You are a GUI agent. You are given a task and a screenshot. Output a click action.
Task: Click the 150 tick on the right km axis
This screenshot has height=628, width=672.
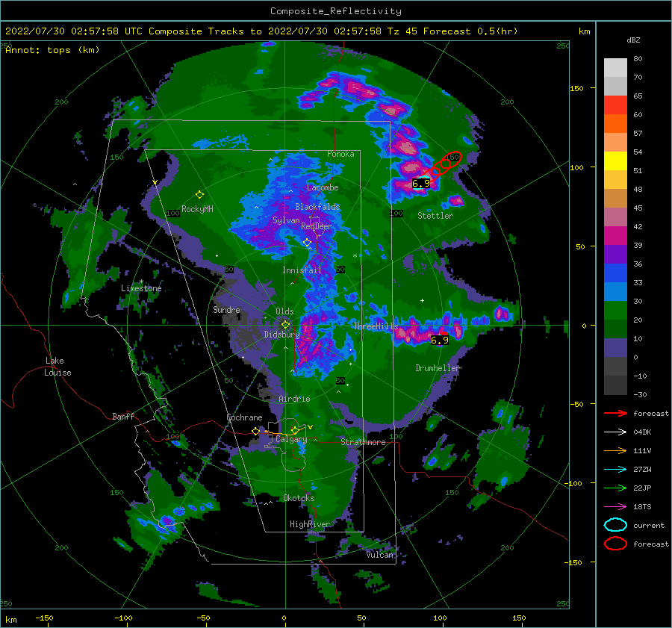(x=576, y=88)
